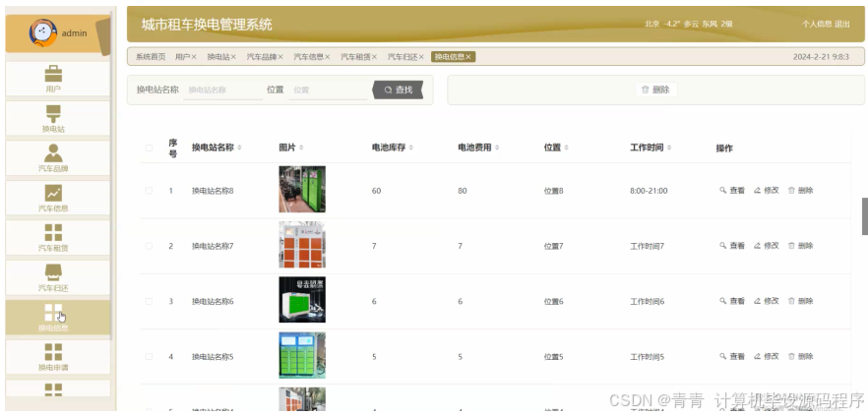Close the 汽车租赁 tab
The image size is (868, 415).
pos(375,57)
